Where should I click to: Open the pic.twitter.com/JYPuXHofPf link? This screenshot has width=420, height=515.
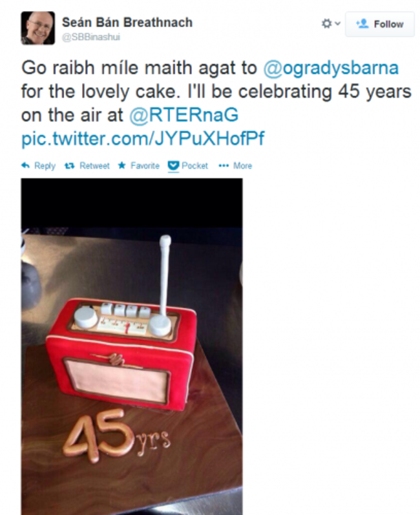pyautogui.click(x=143, y=138)
